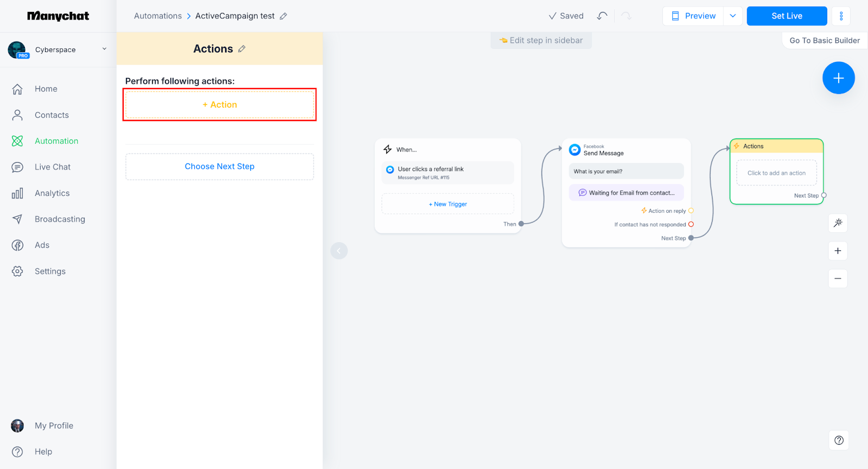Click the Automations breadcrumb link
Screen dimensions: 868x469
pos(158,16)
